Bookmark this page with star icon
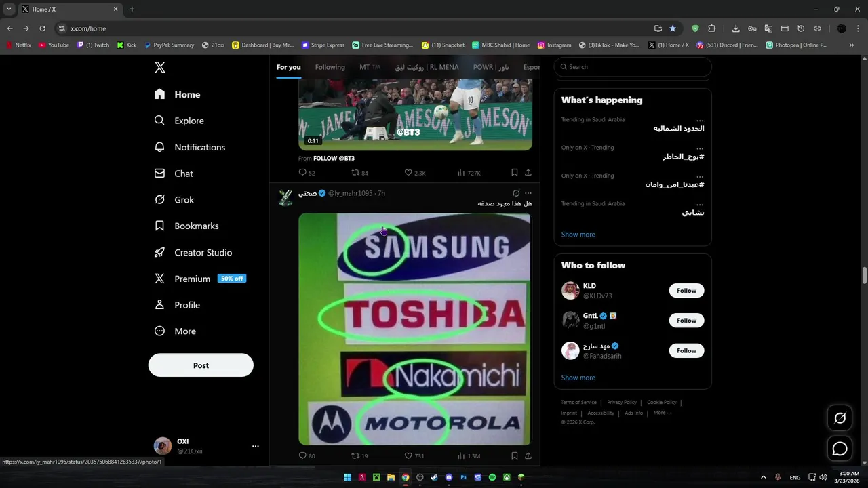Viewport: 868px width, 488px height. point(672,28)
